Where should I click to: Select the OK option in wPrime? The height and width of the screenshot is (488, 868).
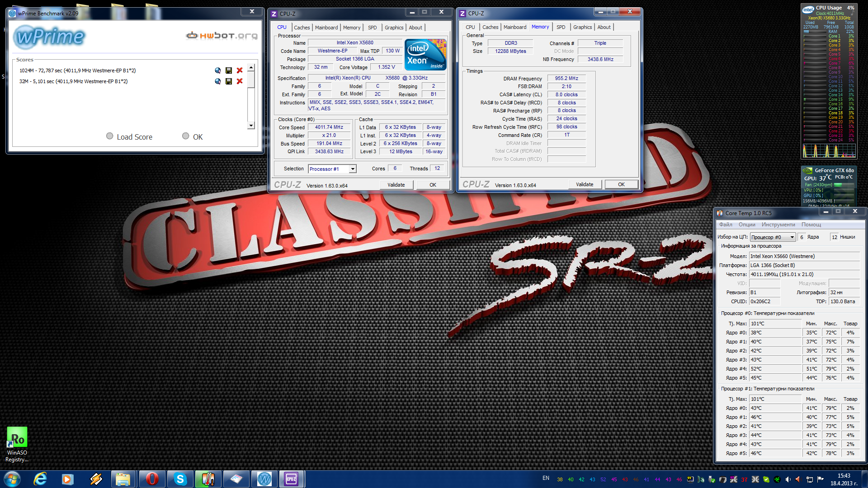193,136
